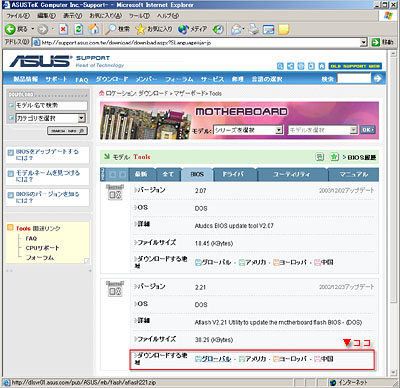The height and width of the screenshot is (388, 400).
Task: Click the DLR SUPPORT WEB yellow banner
Action: coord(355,66)
